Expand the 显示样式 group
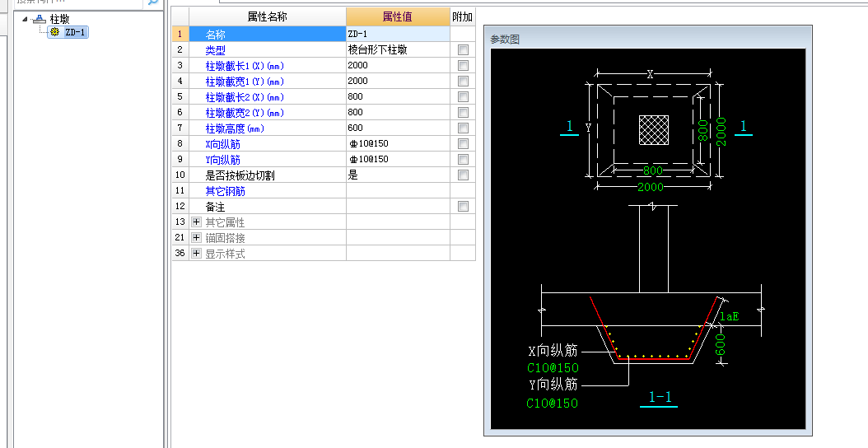 196,253
